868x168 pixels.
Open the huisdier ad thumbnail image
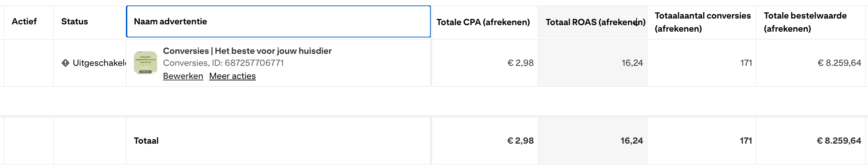click(x=146, y=63)
